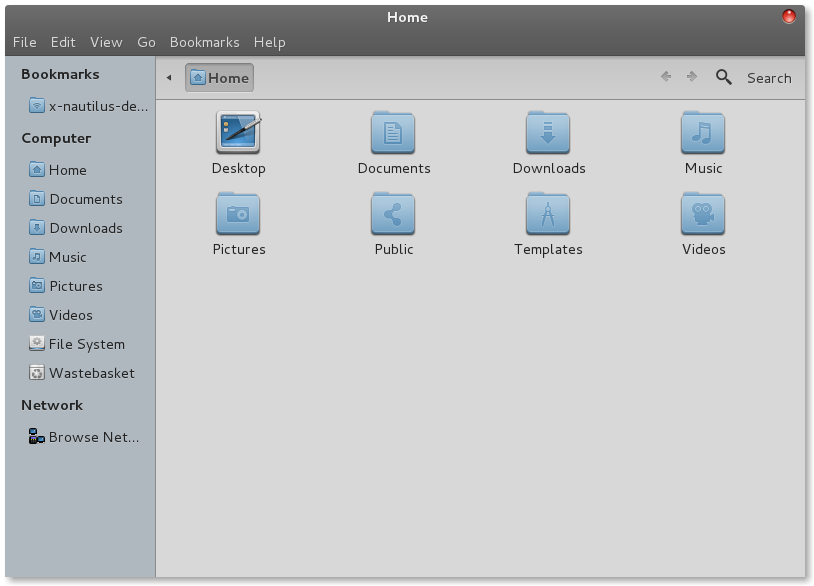Click the magnifying glass search icon
This screenshot has height=586, width=814.
[x=724, y=77]
